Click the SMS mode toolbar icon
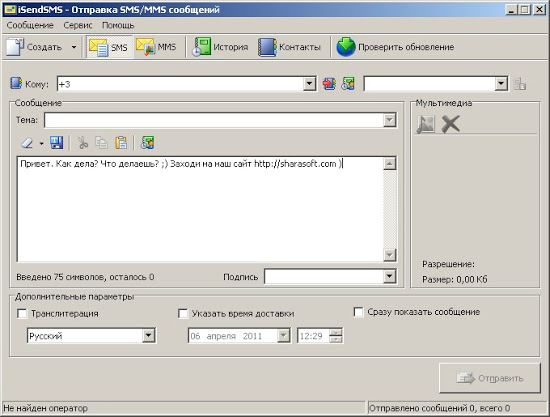Viewport: 550px width, 417px height. (98, 47)
